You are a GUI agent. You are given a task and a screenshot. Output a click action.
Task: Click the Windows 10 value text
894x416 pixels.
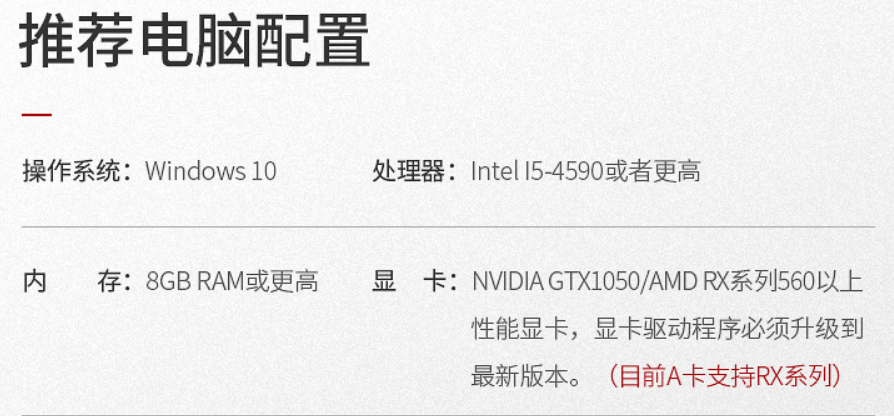click(x=210, y=171)
